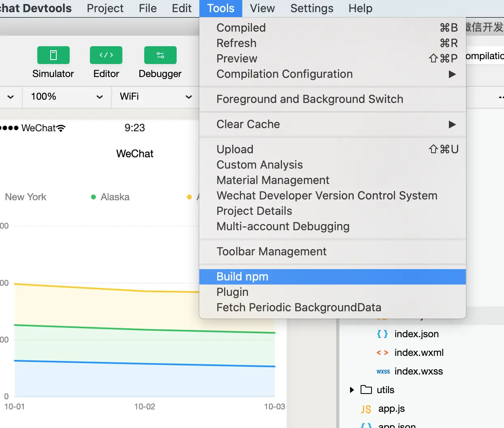Open the Project menu
This screenshot has height=428, width=504.
[x=105, y=9]
